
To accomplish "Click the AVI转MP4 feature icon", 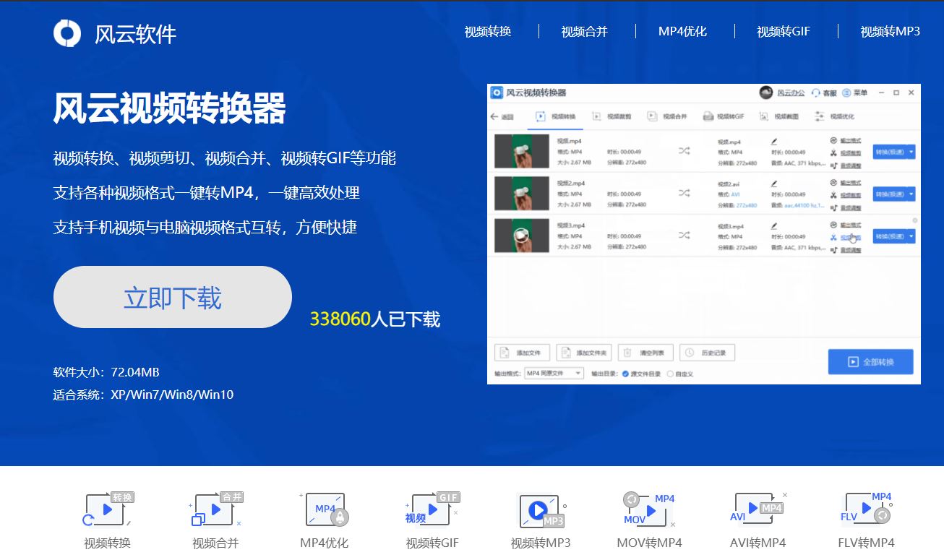I will (x=758, y=510).
